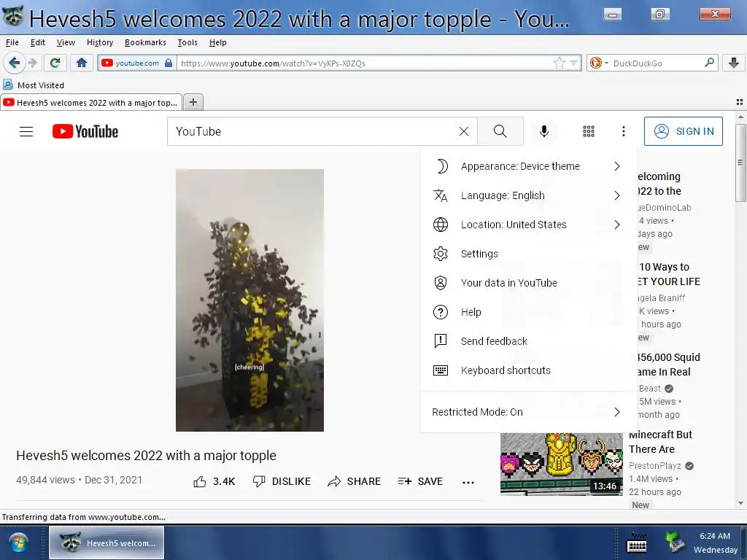Open the Edit menu
This screenshot has height=560, width=747.
[x=38, y=42]
